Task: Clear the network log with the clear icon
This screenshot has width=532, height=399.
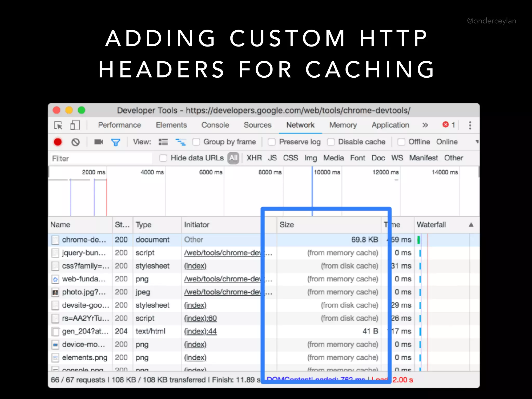Action: point(76,142)
